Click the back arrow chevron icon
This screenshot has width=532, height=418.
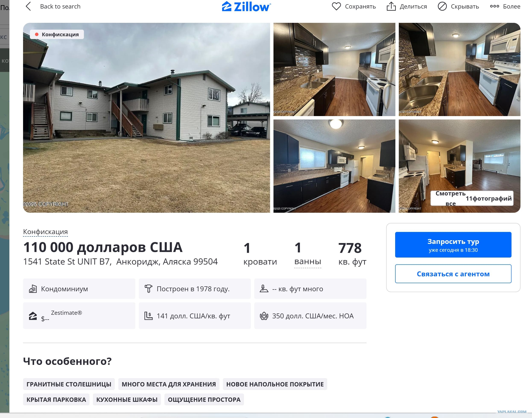pyautogui.click(x=28, y=6)
